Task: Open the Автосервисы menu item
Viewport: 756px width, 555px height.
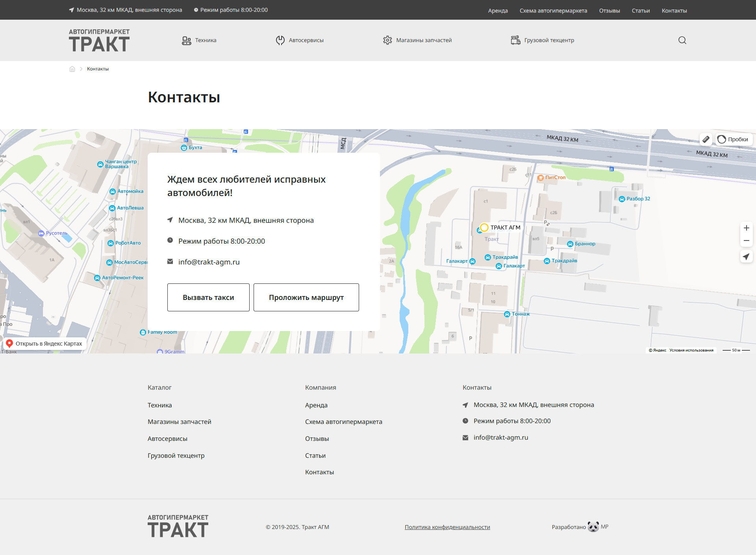Action: [300, 40]
